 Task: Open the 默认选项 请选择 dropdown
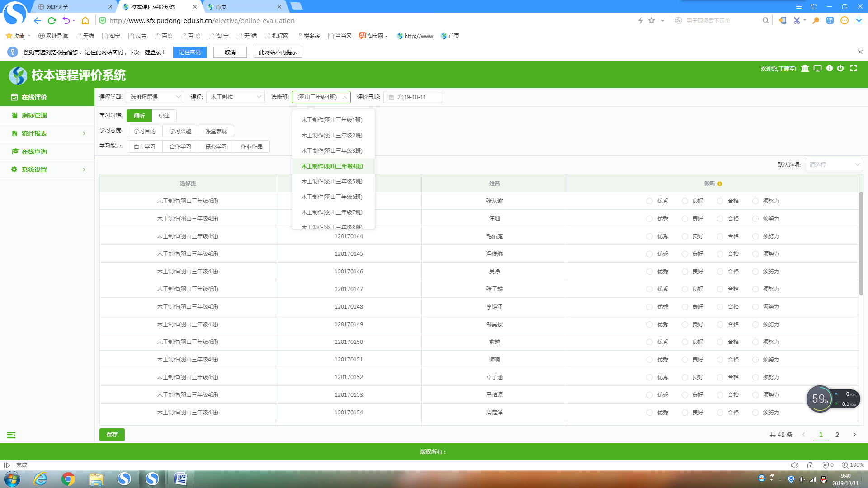pyautogui.click(x=834, y=165)
